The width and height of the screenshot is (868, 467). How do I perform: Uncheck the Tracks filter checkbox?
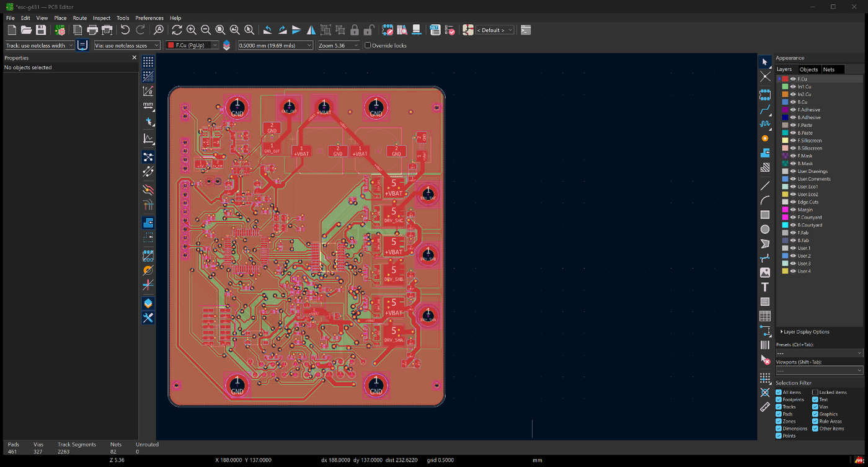[779, 407]
